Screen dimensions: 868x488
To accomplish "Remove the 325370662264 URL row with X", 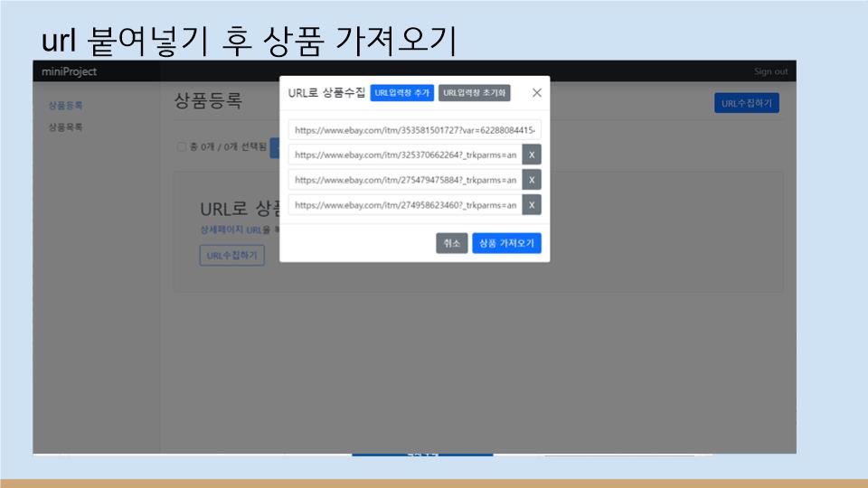I will (x=532, y=155).
